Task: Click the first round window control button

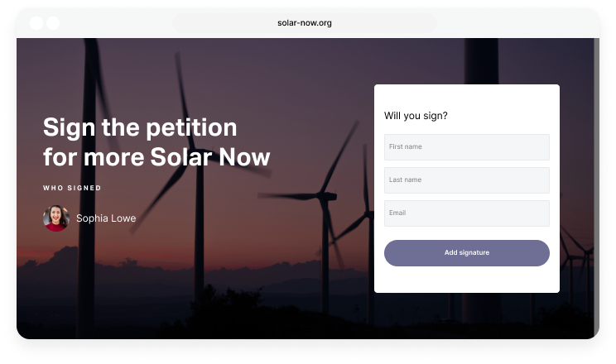Action: 37,23
